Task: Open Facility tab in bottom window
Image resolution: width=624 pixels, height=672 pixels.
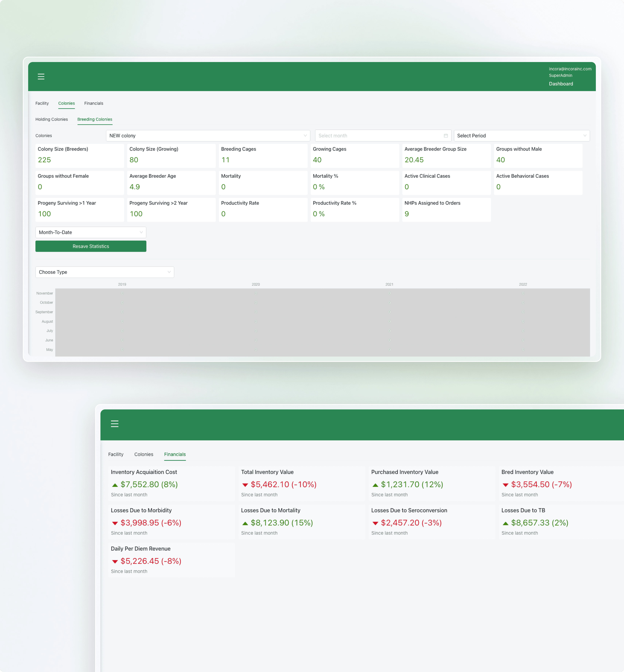Action: tap(116, 454)
